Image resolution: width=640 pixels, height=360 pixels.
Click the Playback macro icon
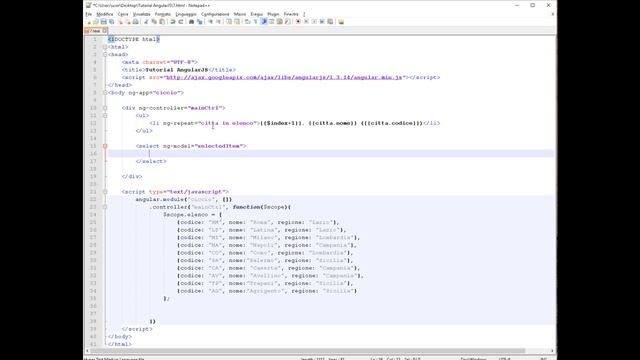point(314,22)
